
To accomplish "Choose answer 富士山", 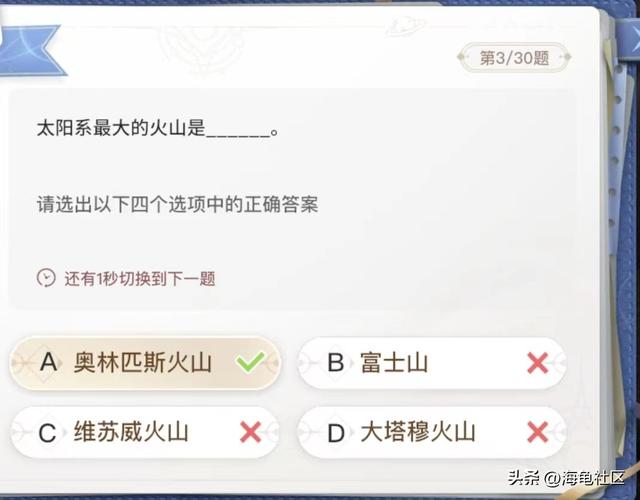I will click(394, 363).
